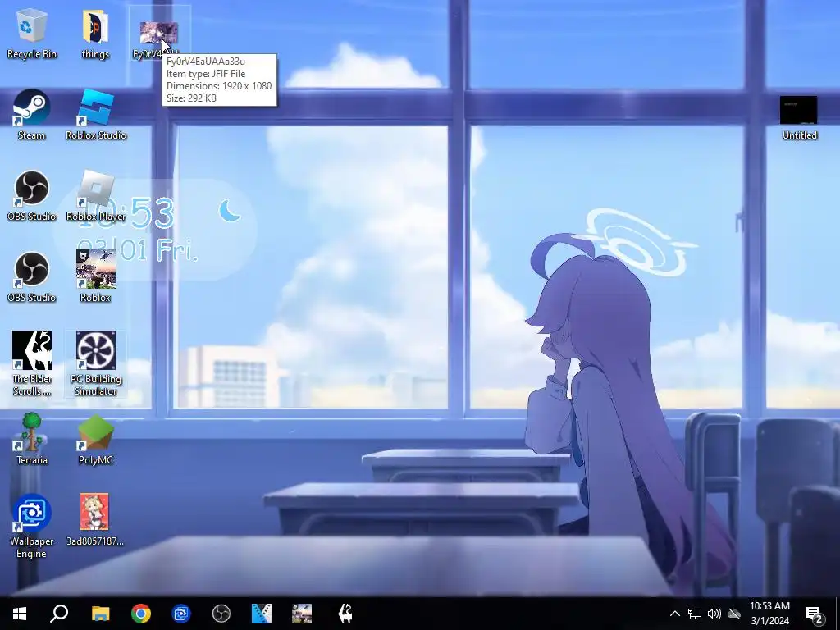Select the "things" folder on the desktop
This screenshot has height=630, width=840.
tap(95, 34)
